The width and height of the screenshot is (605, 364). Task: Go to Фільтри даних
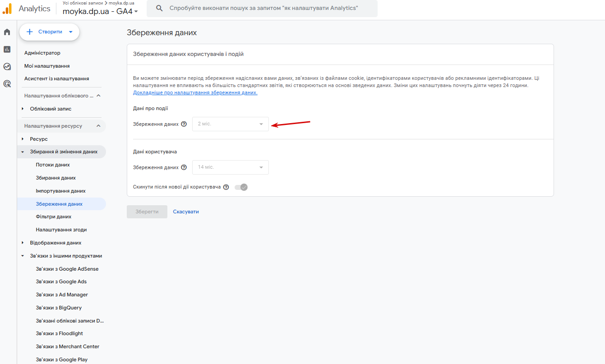click(54, 217)
